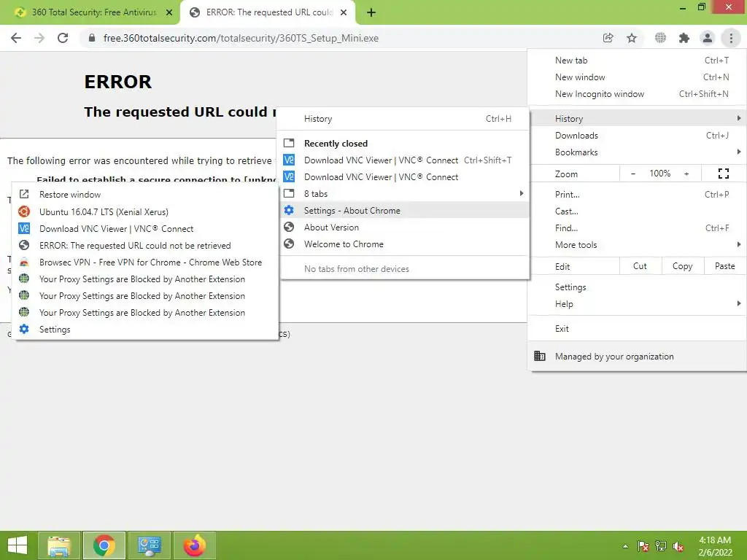Select Find... from the menu

pos(637,228)
